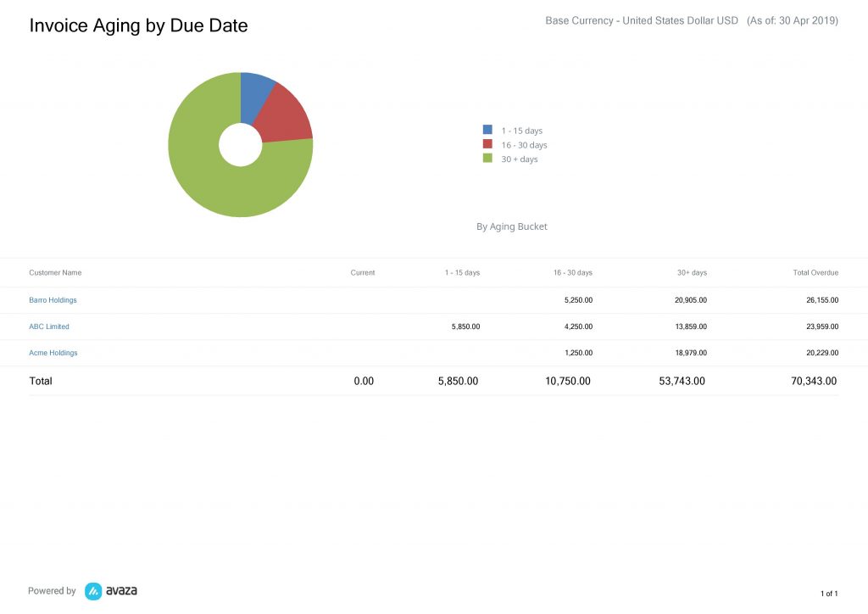
Task: Select the red 16-30 days legend swatch
Action: point(486,144)
